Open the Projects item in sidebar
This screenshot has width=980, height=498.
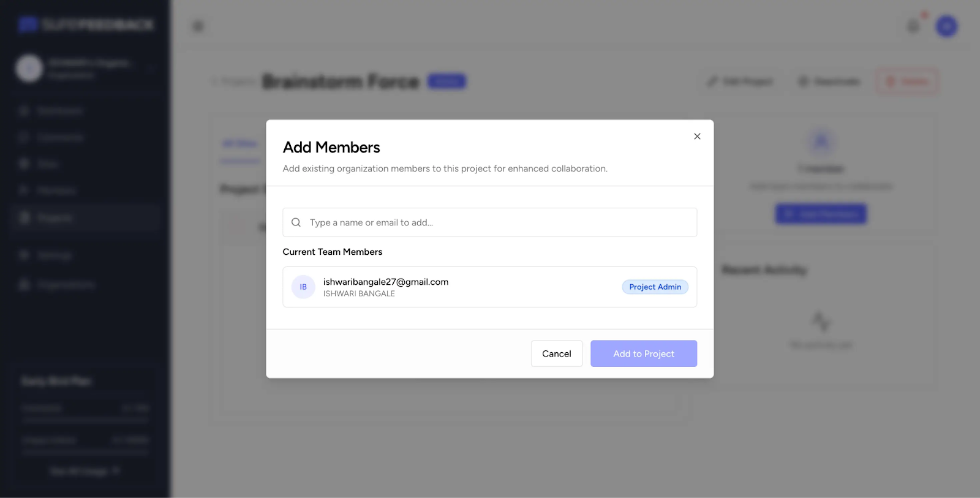click(x=54, y=217)
